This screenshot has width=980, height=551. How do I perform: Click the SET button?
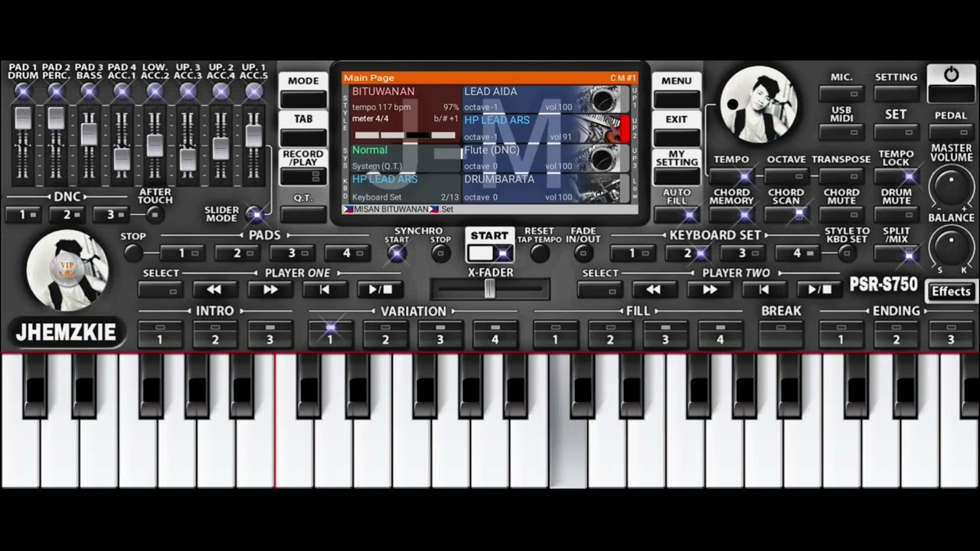point(897,132)
